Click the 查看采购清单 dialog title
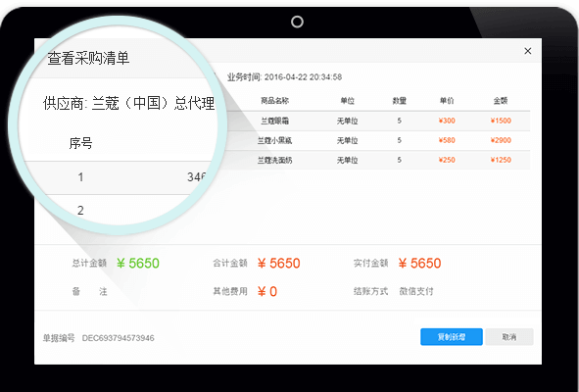 tap(88, 58)
